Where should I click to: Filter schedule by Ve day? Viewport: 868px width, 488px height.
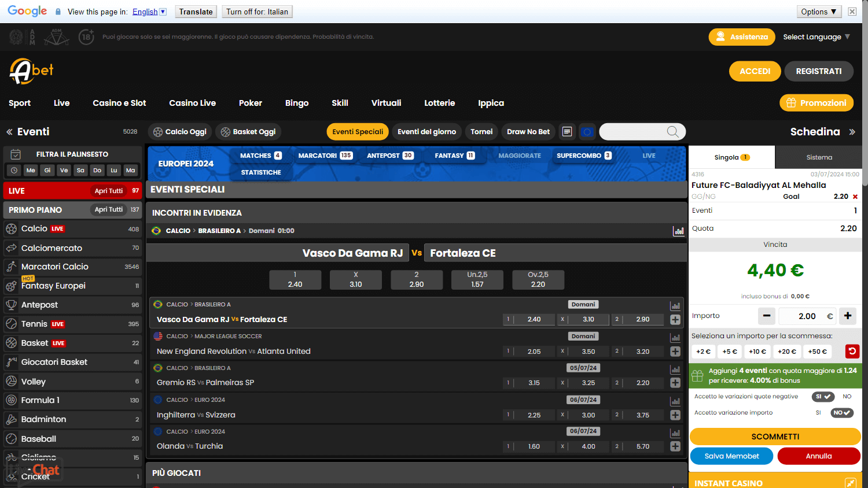(64, 170)
